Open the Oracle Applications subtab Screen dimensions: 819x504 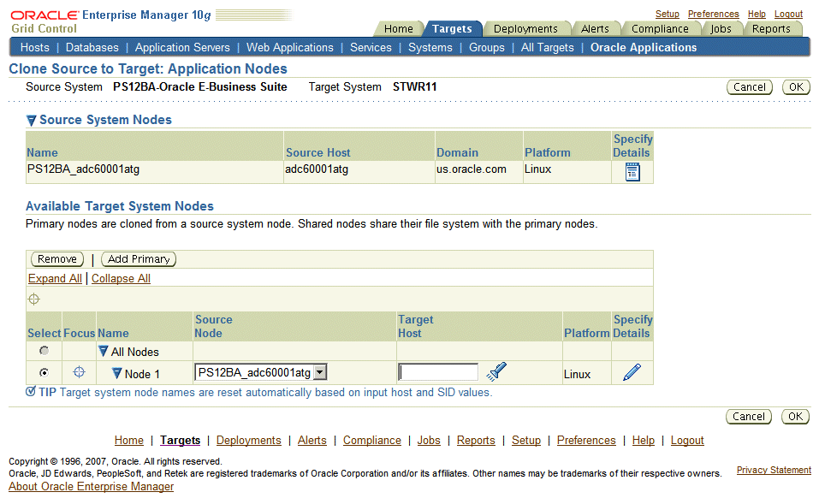tap(644, 48)
